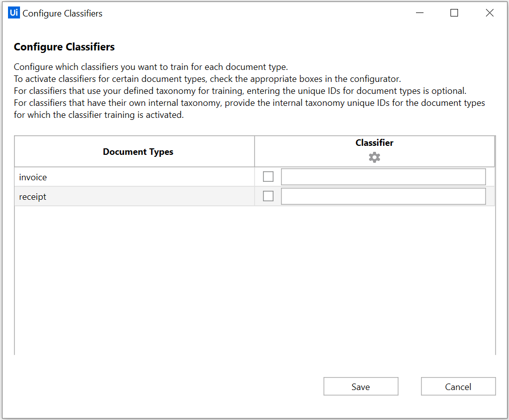
Task: Minimize the Configure Classifiers window
Action: click(419, 13)
